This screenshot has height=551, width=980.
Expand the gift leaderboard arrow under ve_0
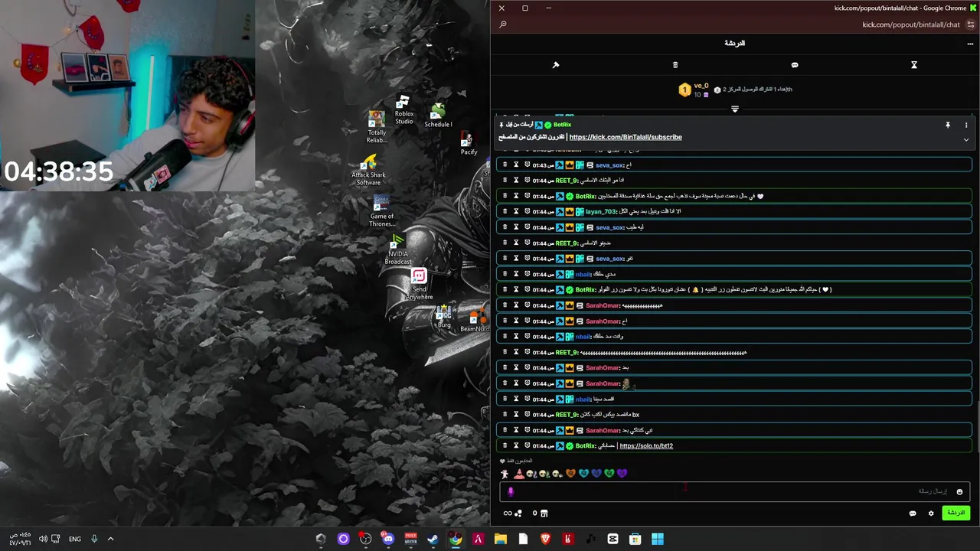(x=735, y=109)
